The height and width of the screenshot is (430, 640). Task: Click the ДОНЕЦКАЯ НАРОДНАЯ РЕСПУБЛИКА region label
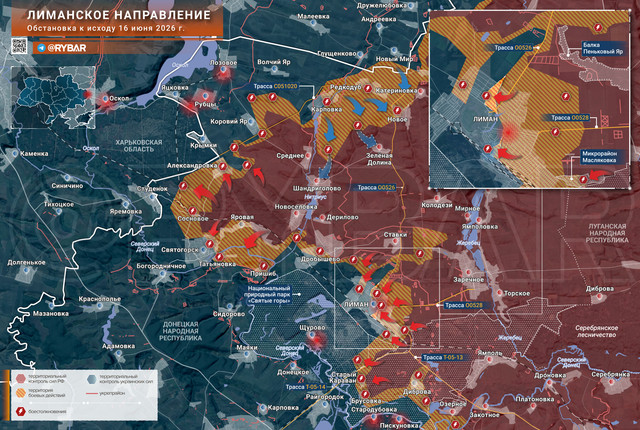point(180,331)
